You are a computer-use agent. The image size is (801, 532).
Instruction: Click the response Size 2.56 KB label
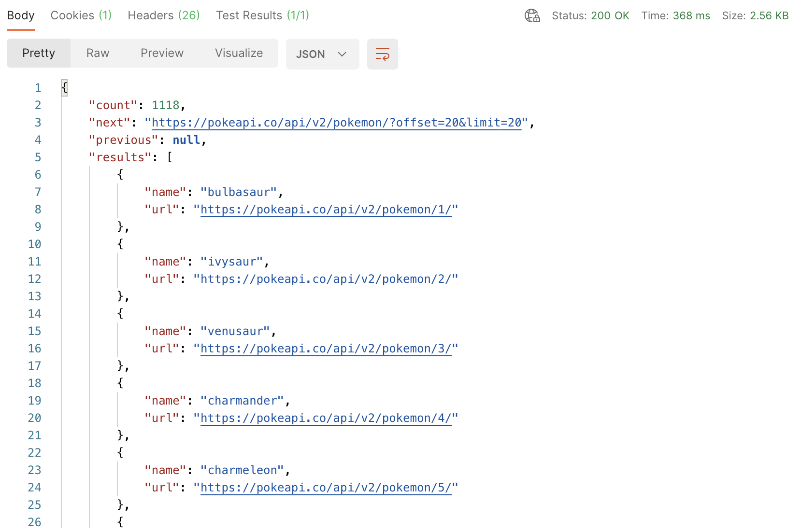755,16
